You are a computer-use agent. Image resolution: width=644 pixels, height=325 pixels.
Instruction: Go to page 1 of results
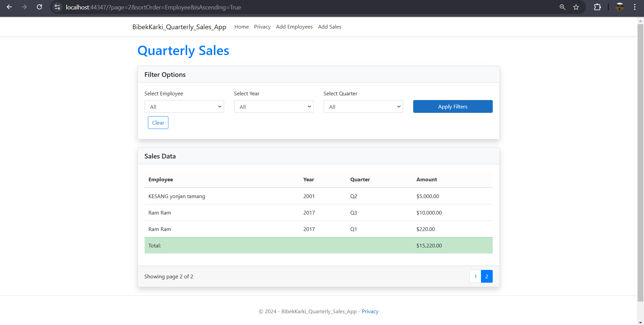point(475,276)
